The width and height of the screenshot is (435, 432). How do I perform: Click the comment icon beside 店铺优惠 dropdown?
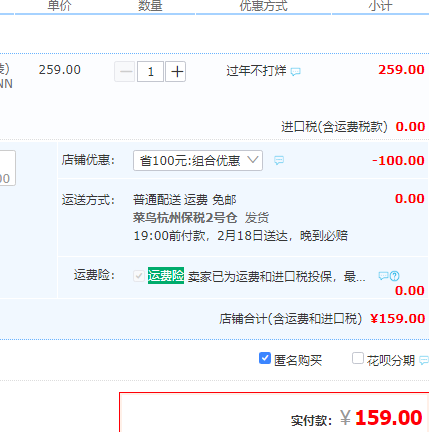pos(279,160)
